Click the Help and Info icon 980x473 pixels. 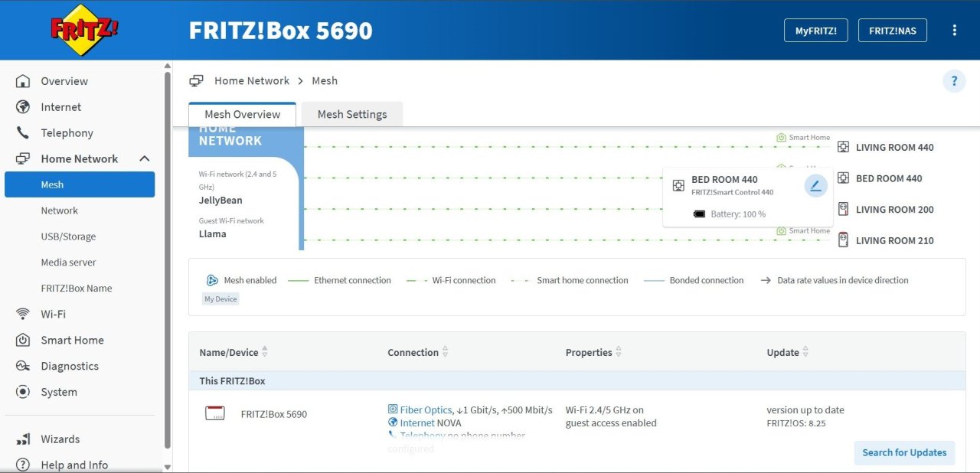pyautogui.click(x=23, y=465)
